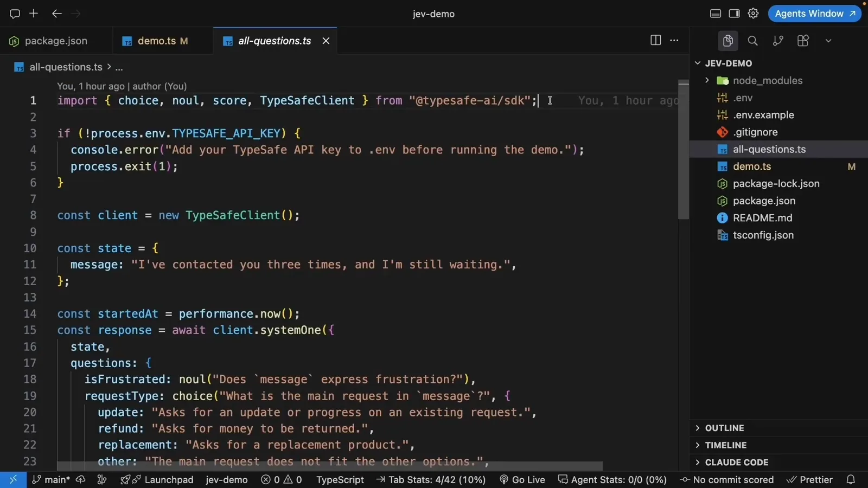Open Explorer files view icon
The width and height of the screenshot is (868, 488).
[727, 41]
